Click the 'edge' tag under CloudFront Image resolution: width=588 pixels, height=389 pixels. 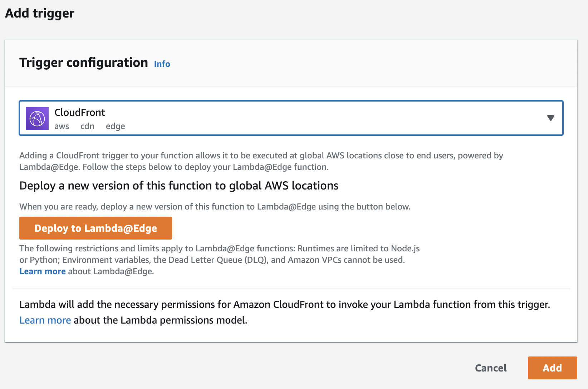point(115,127)
